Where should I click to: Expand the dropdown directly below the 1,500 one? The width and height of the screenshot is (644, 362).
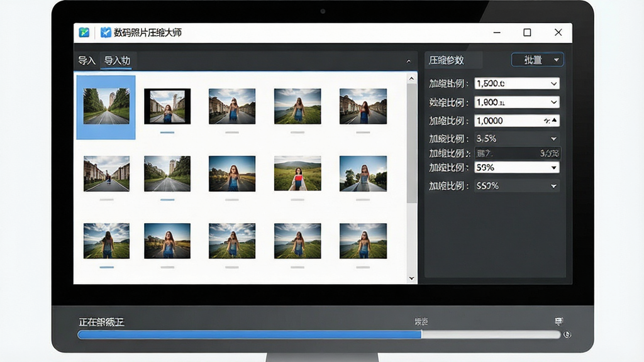[517, 102]
